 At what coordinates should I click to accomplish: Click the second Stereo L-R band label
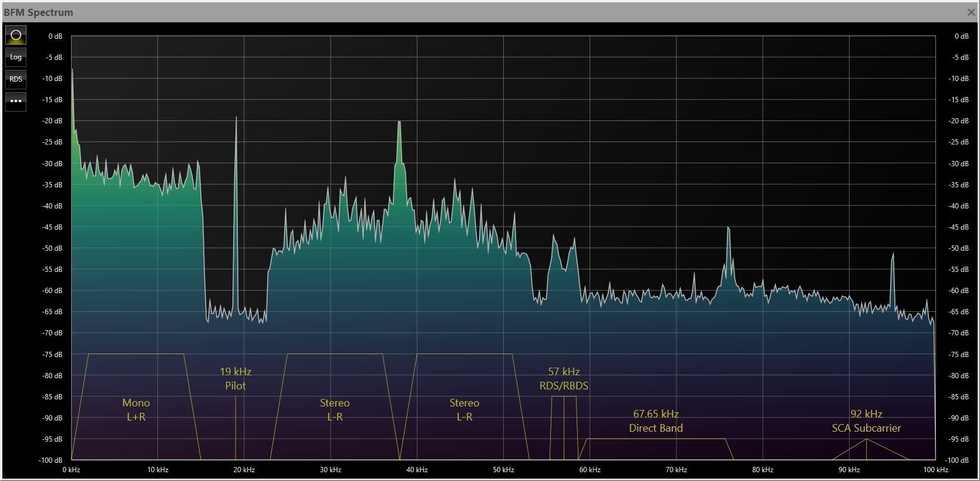pyautogui.click(x=464, y=410)
